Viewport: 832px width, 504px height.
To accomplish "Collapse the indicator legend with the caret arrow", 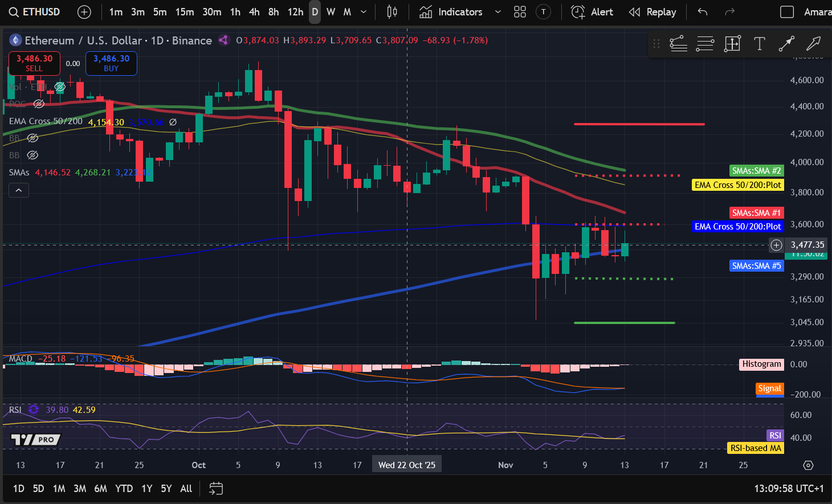I will [18, 190].
